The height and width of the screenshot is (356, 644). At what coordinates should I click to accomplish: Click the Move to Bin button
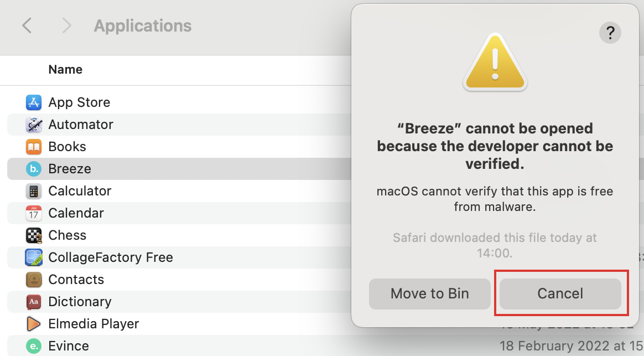click(429, 293)
